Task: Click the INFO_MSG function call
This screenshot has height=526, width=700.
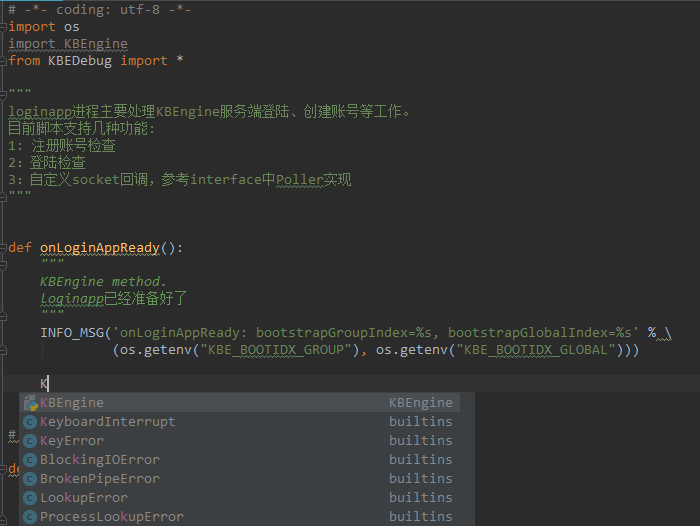Action: (75, 332)
